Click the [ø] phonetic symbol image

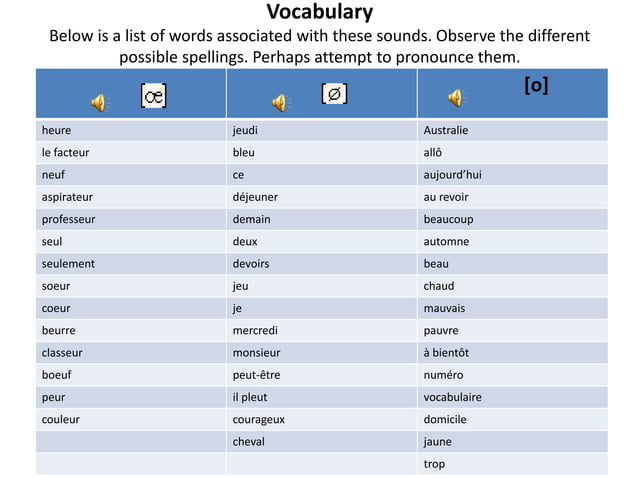[x=334, y=94]
